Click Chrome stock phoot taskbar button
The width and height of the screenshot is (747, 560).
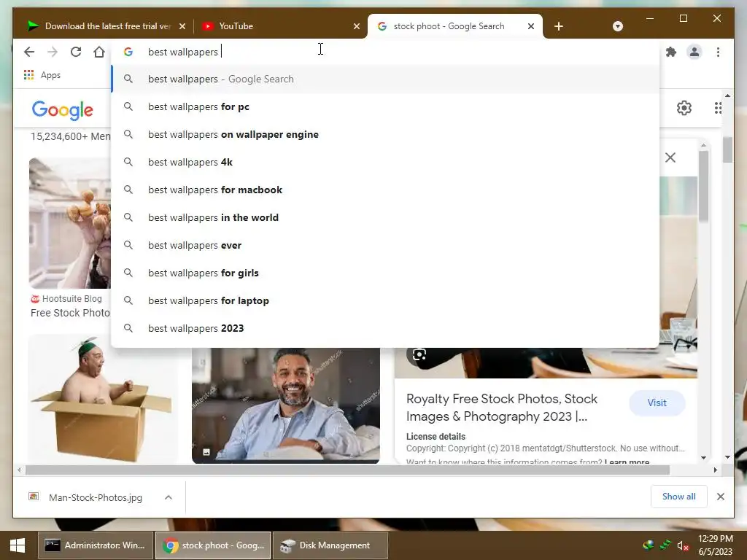[x=213, y=545]
